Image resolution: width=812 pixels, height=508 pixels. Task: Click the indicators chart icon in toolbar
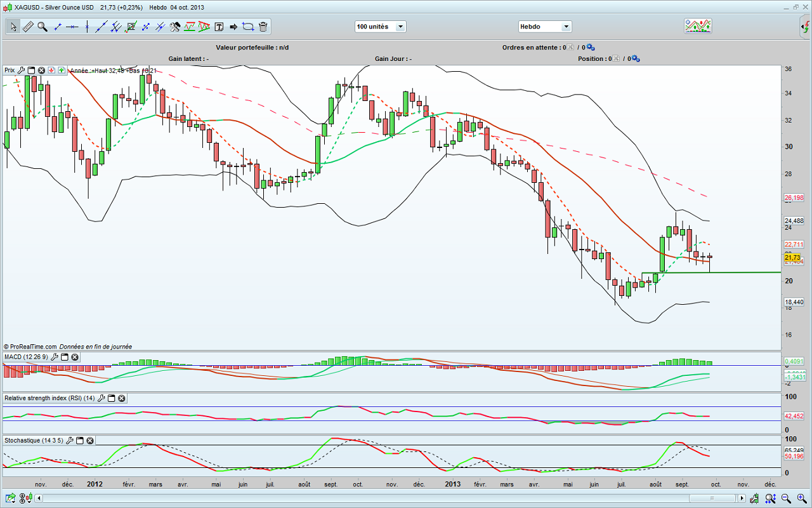(x=697, y=26)
